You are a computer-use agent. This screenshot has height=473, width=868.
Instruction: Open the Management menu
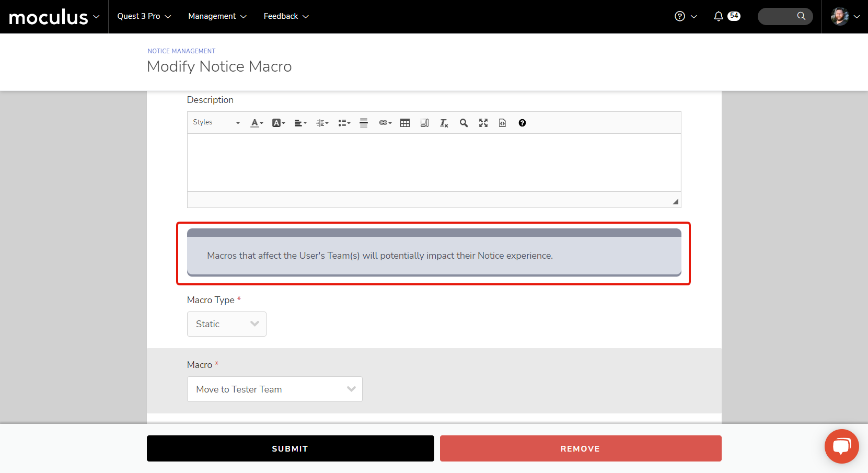[217, 16]
